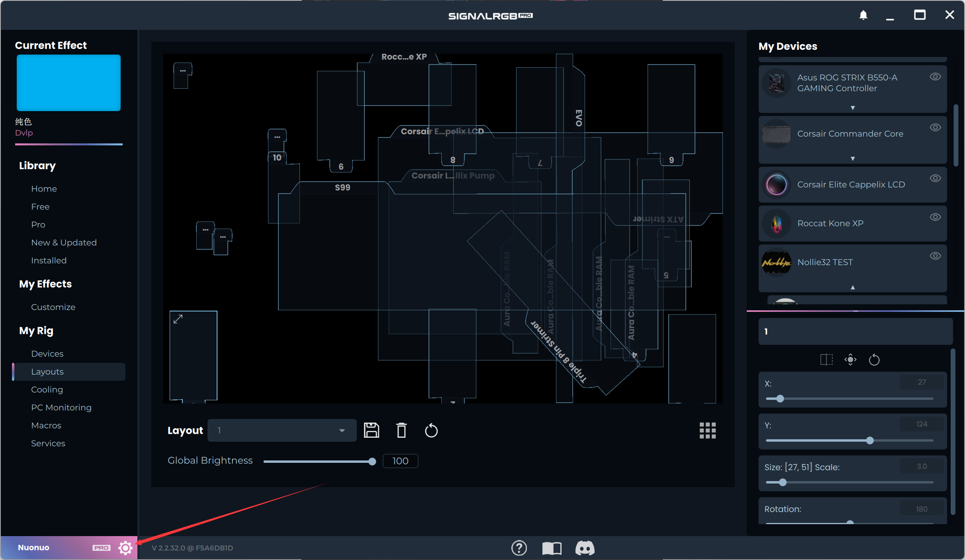
Task: Open Devices under My Rig
Action: [x=47, y=354]
